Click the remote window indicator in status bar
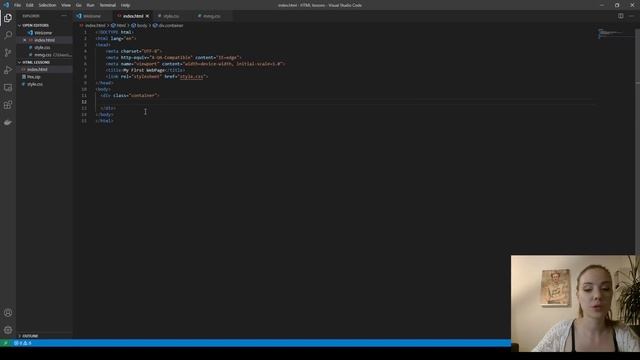The width and height of the screenshot is (640, 360). pos(5,343)
